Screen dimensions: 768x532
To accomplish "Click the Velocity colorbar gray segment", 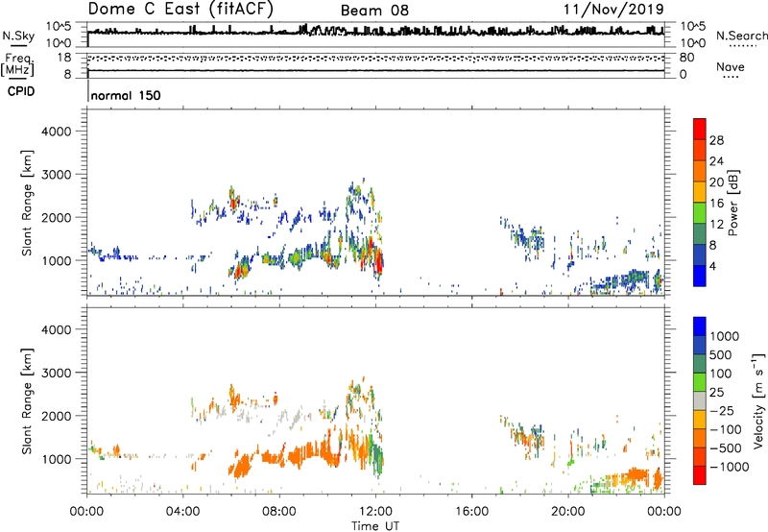I will click(x=700, y=400).
